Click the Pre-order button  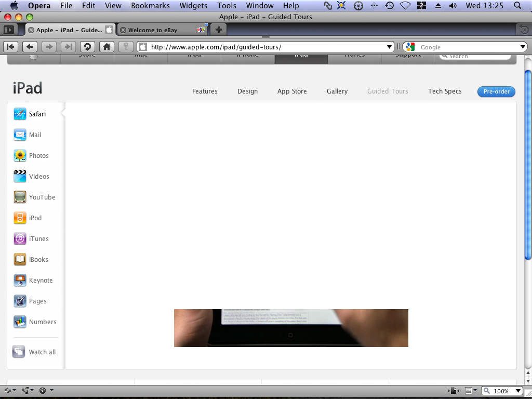(x=496, y=91)
